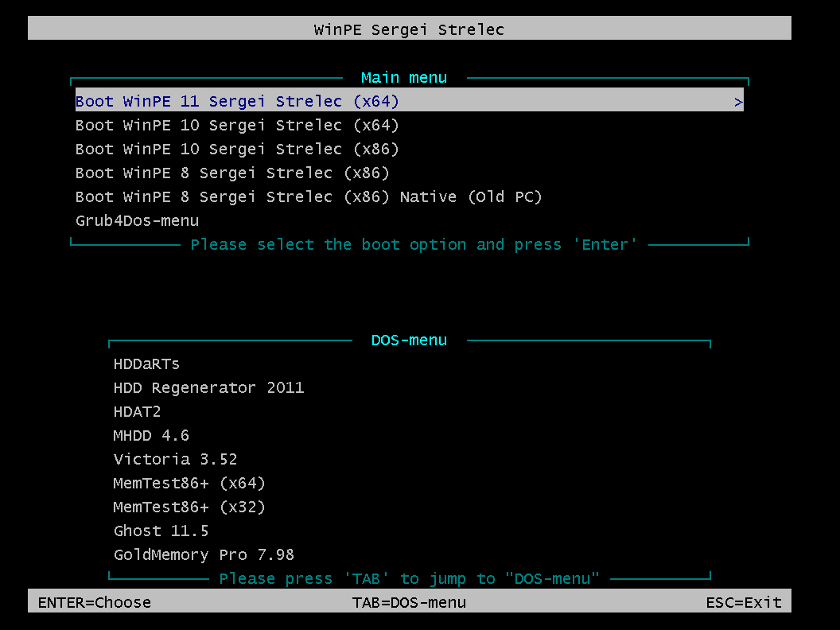
Task: Select Ghost 11.5
Action: tap(161, 531)
